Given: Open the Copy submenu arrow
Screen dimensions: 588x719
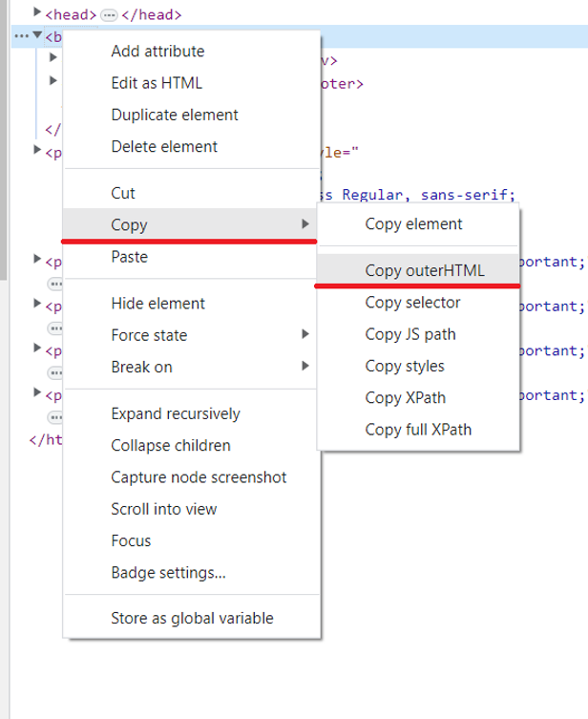Looking at the screenshot, I should coord(305,224).
